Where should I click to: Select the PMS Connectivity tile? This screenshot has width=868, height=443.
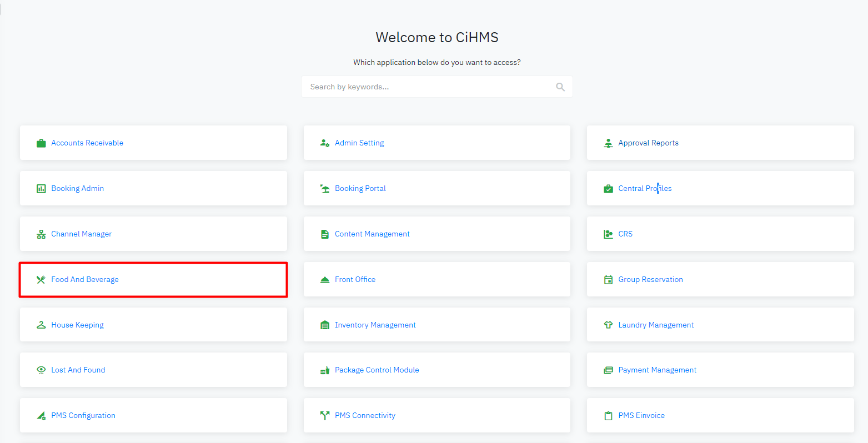click(x=365, y=416)
